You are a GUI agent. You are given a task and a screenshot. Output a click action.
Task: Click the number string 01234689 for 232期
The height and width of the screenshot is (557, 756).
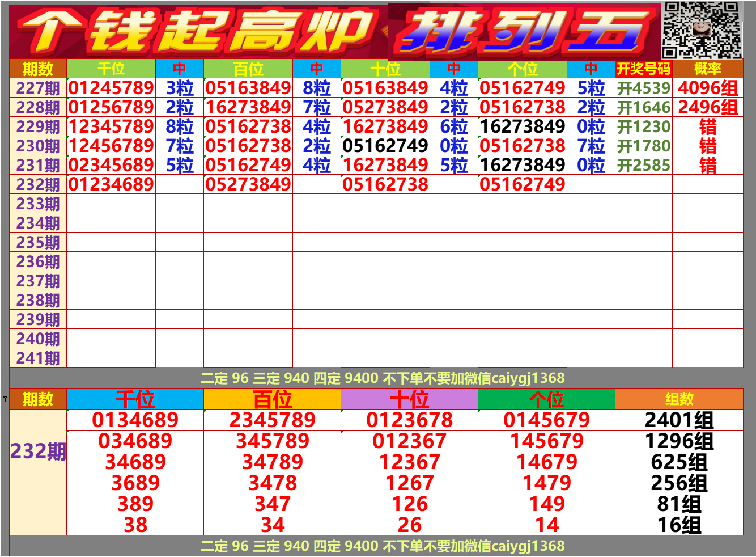coord(111,183)
